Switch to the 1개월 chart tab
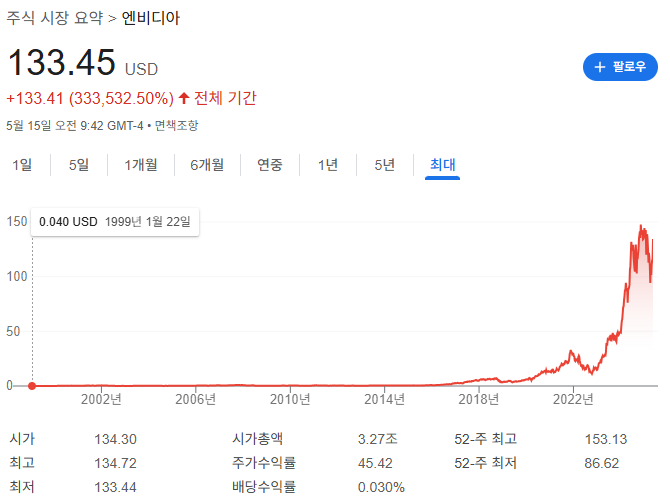The image size is (670, 497). (141, 165)
